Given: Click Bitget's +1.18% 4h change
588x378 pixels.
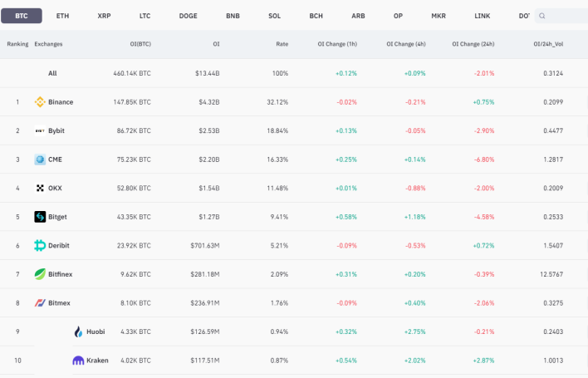Looking at the screenshot, I should [415, 217].
